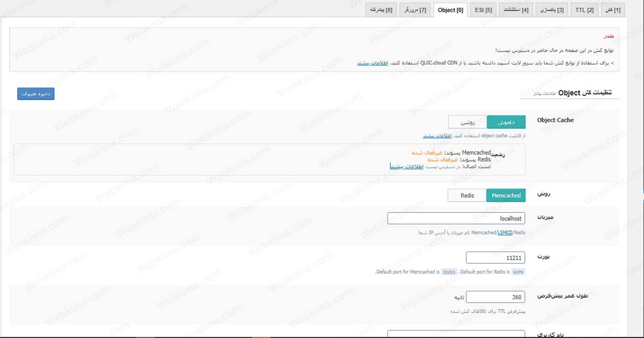
Task: Select the [6] Object tab
Action: click(450, 10)
